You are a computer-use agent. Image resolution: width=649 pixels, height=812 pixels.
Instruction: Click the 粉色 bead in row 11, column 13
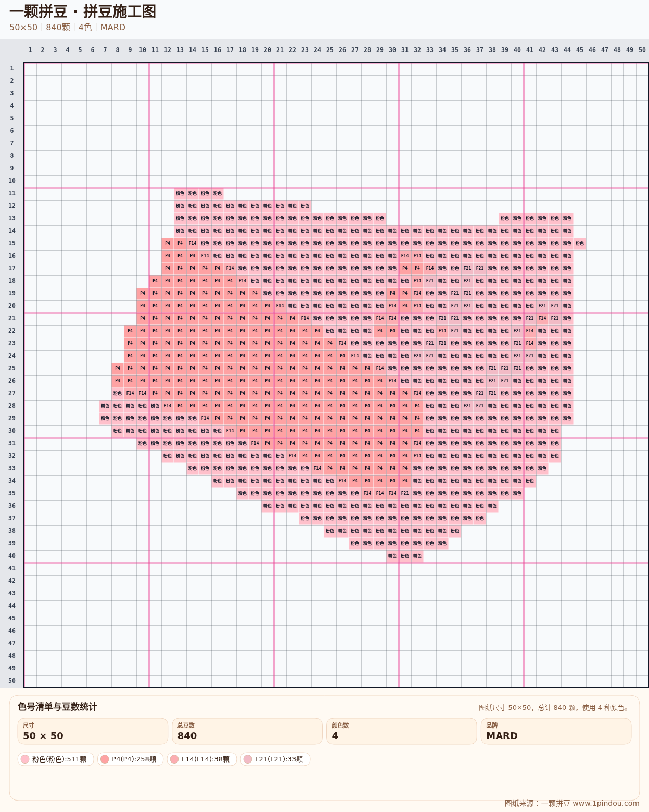(180, 193)
